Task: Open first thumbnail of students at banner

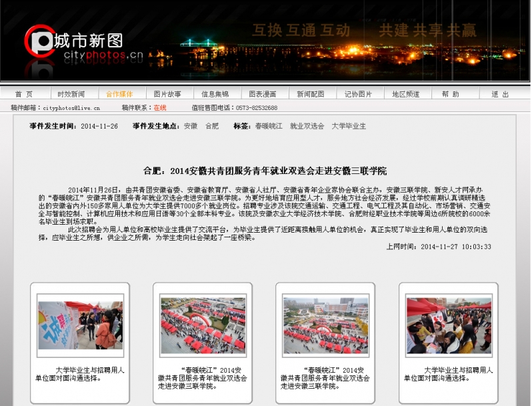Action: click(x=80, y=325)
